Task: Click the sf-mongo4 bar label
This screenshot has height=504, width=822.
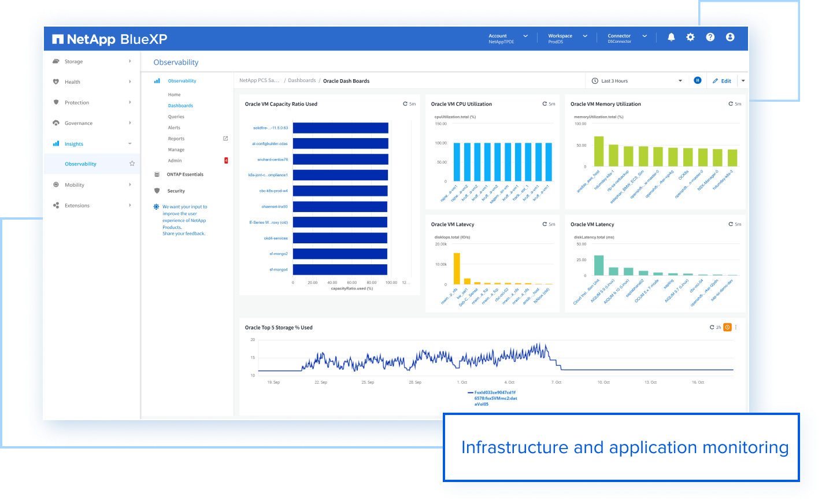Action: (x=279, y=269)
